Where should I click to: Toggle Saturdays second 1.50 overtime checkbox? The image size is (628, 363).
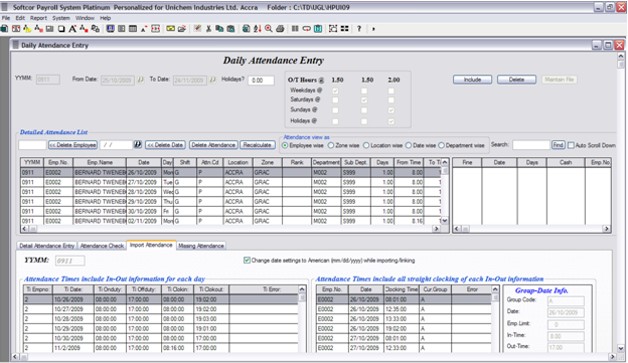tap(364, 101)
